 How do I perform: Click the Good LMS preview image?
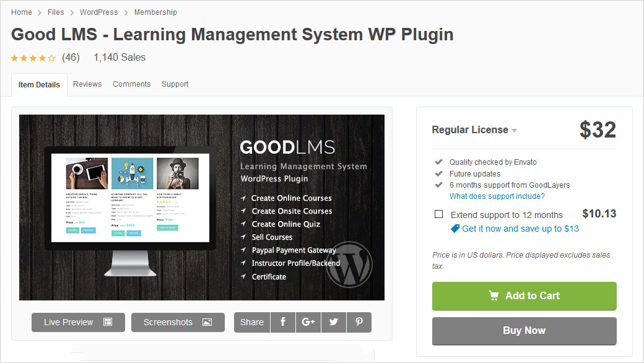point(202,208)
